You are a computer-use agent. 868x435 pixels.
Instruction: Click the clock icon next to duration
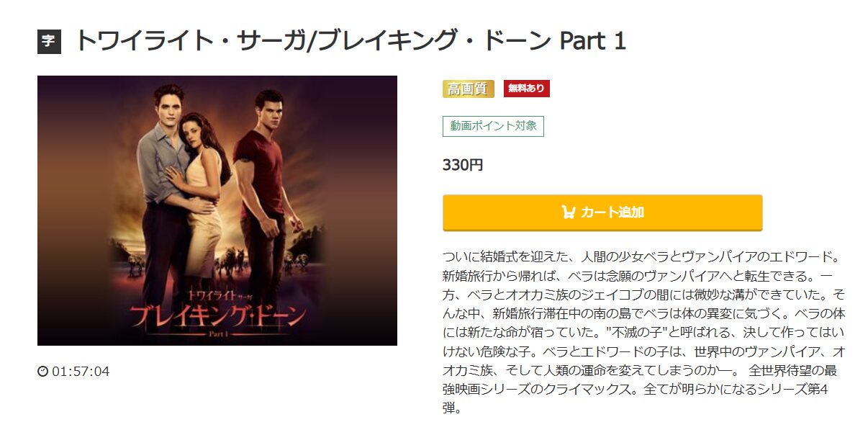42,372
